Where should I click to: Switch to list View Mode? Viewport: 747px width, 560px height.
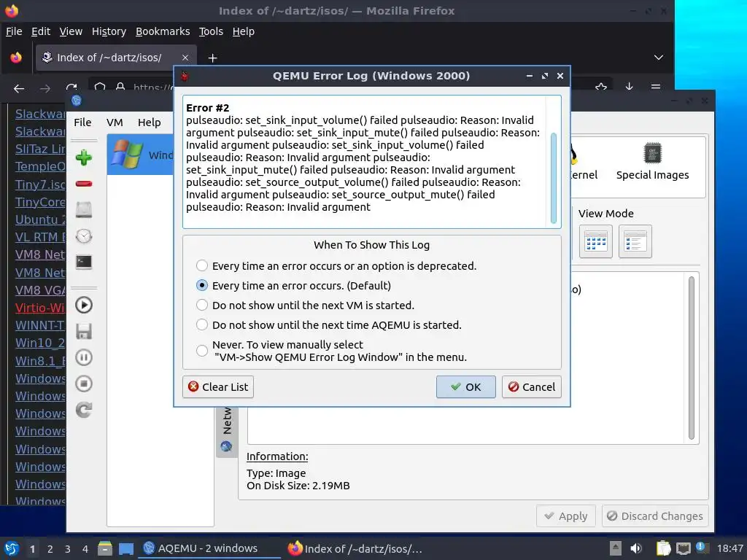(x=635, y=241)
